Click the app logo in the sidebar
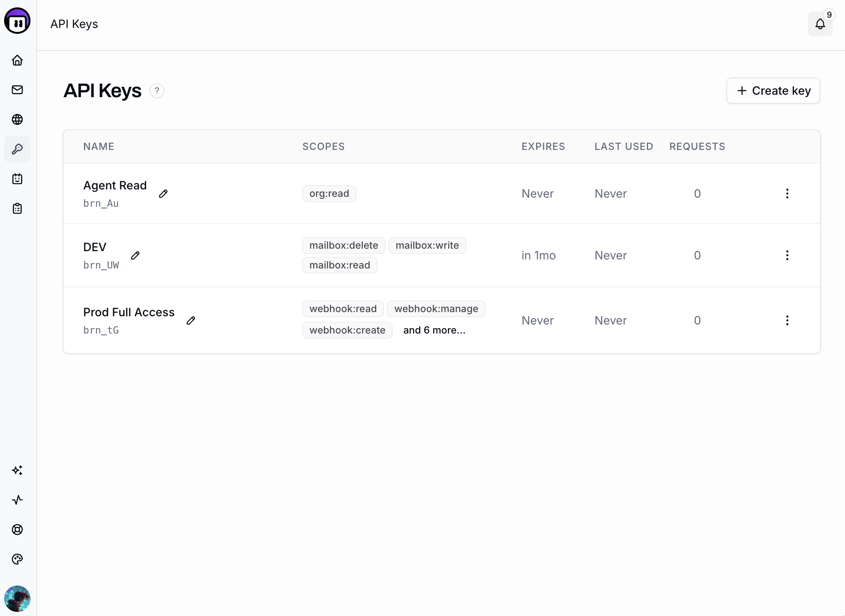Viewport: 845px width, 616px height. point(17,21)
